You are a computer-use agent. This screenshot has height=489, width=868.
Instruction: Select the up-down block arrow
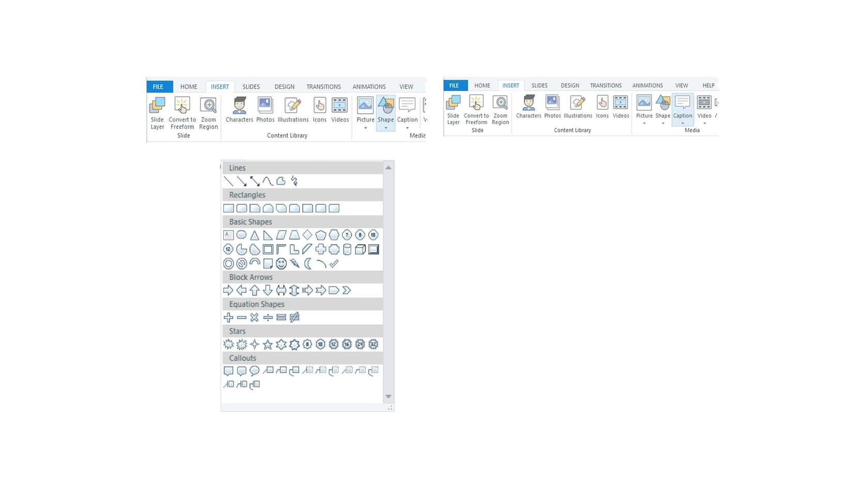coord(294,291)
